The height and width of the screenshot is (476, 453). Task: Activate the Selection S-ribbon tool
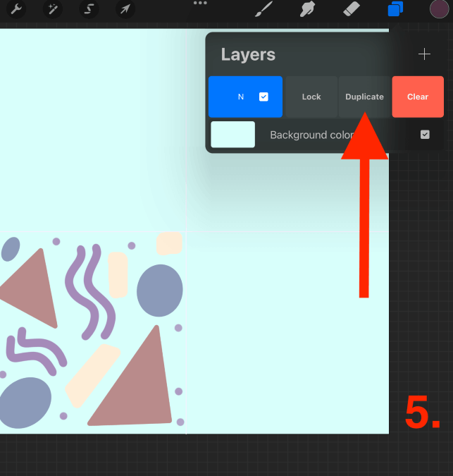(89, 9)
